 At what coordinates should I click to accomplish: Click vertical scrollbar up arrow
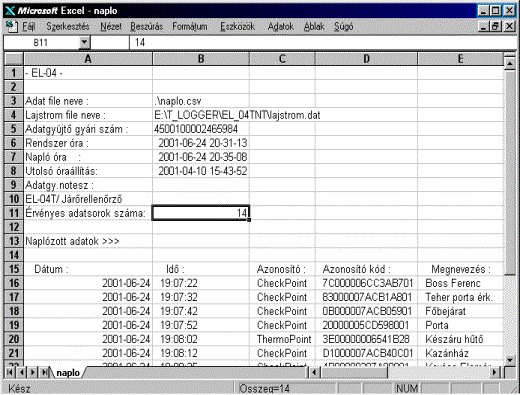pyautogui.click(x=510, y=62)
